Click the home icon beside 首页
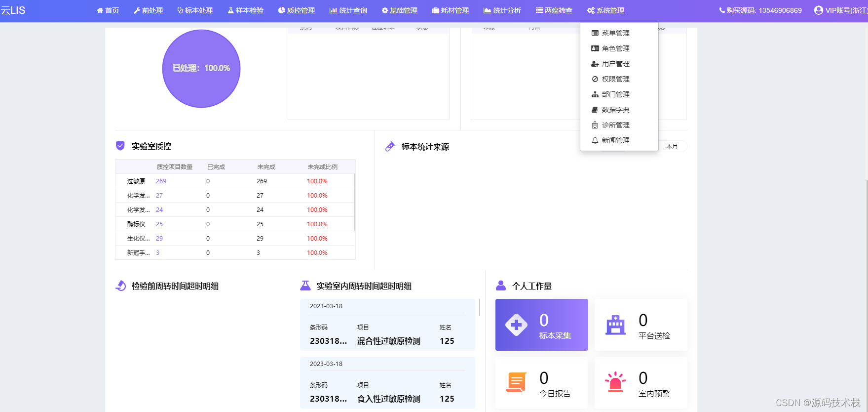The height and width of the screenshot is (412, 868). click(100, 10)
